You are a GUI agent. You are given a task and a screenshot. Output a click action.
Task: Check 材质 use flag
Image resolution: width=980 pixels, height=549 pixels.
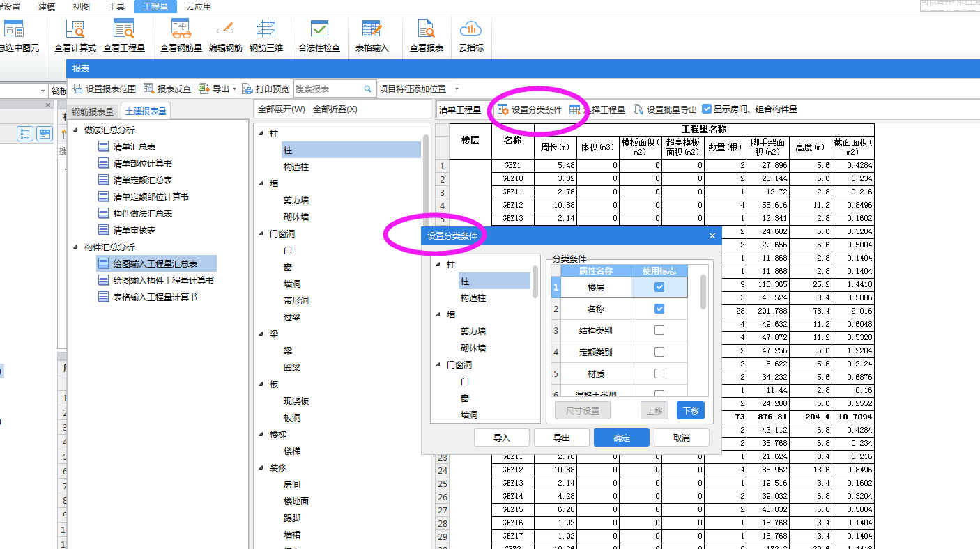pos(659,373)
